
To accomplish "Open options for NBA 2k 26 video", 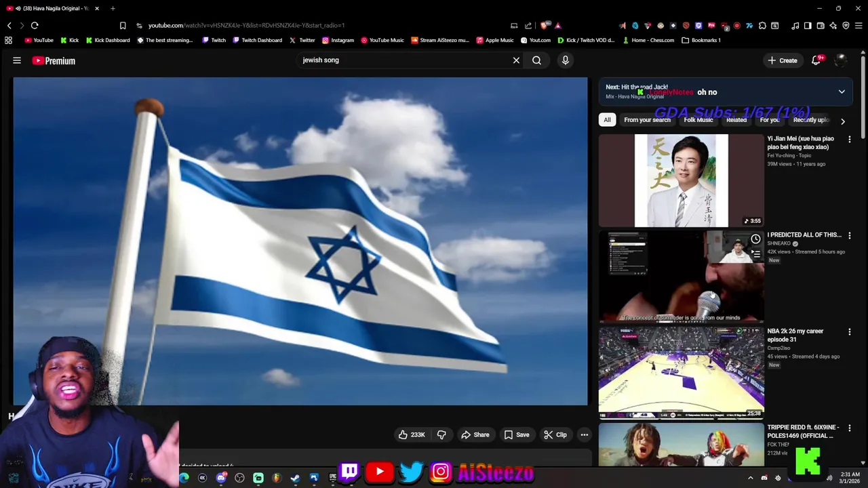I will pos(849,332).
